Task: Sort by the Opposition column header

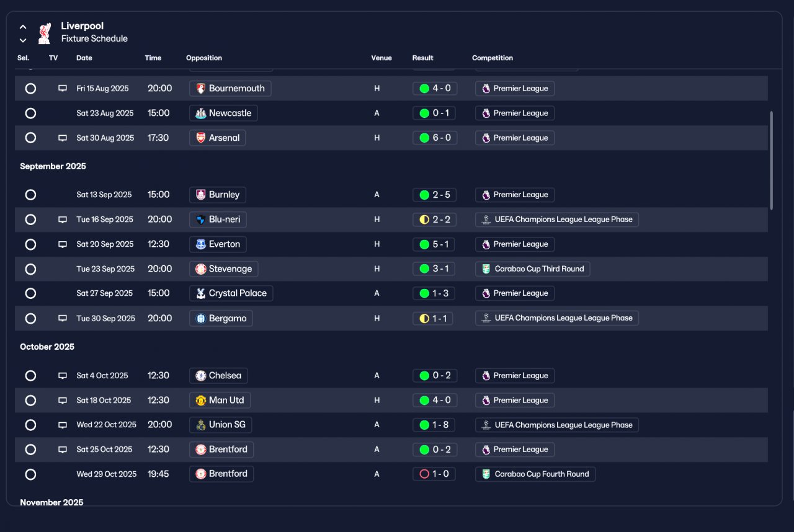Action: pos(204,58)
